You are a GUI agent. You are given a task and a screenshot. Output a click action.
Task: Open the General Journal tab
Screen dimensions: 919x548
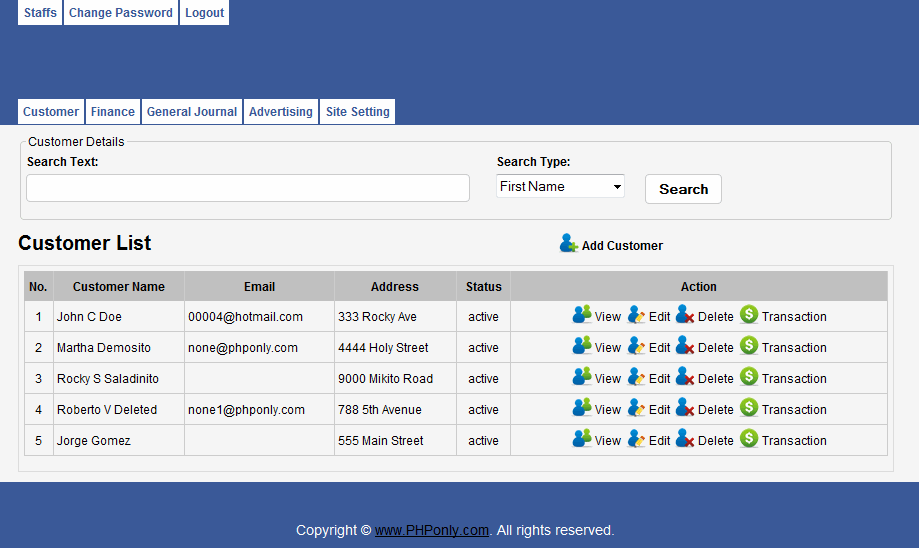192,111
